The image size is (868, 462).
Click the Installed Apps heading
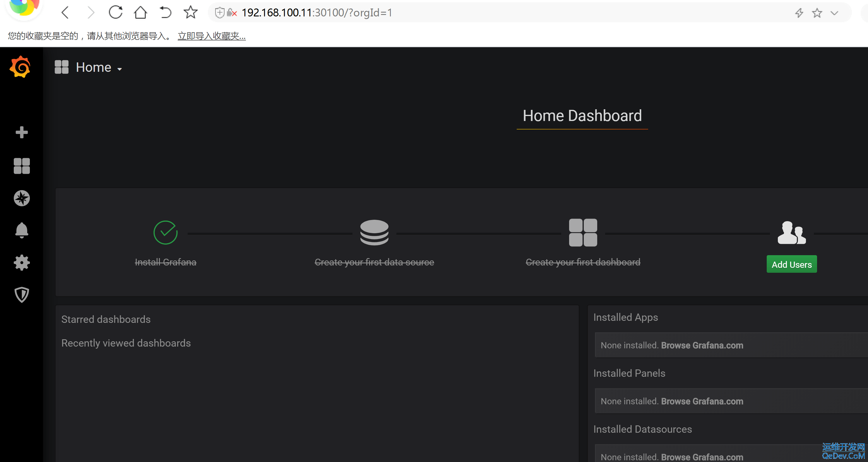point(625,317)
